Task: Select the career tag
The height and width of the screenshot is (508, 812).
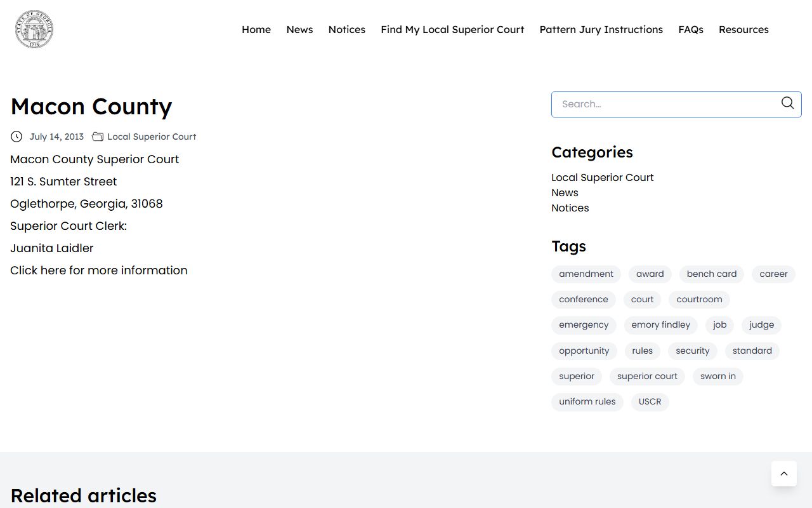Action: coord(774,274)
